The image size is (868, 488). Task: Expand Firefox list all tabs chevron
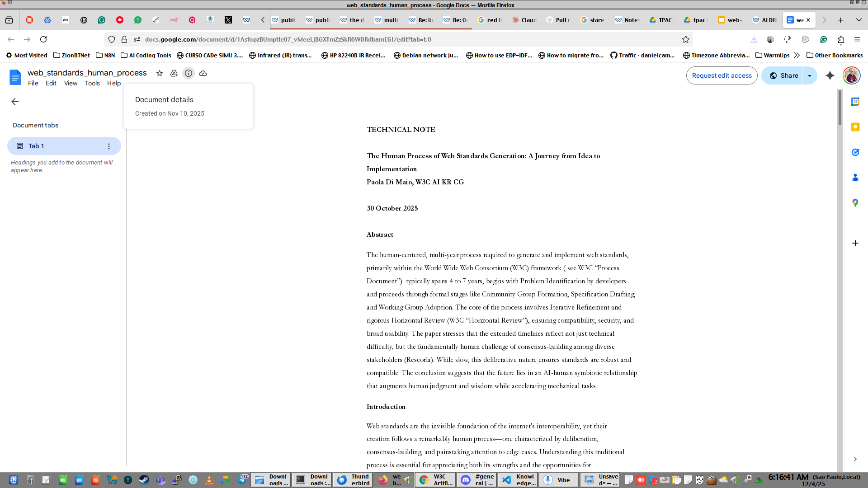[859, 20]
